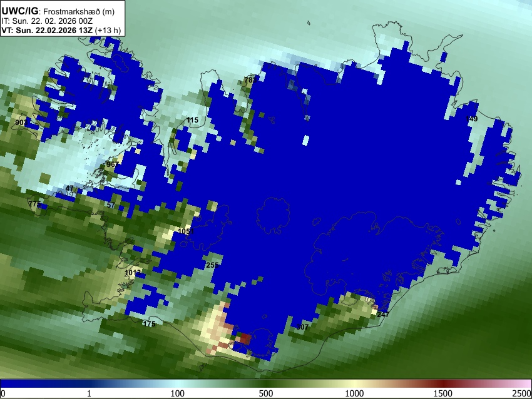The width and height of the screenshot is (532, 399).
Task: Click the map value label 149
Action: (472, 119)
